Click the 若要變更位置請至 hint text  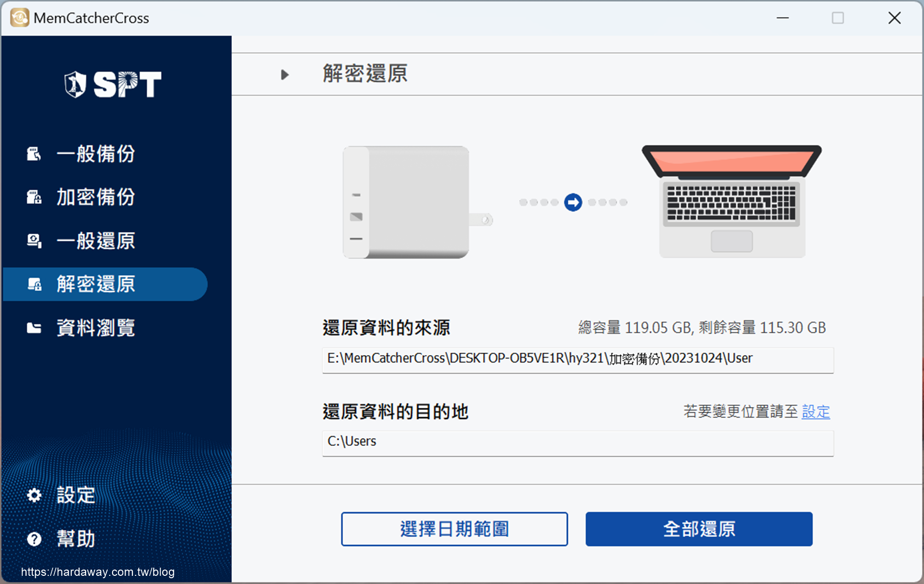tap(741, 412)
